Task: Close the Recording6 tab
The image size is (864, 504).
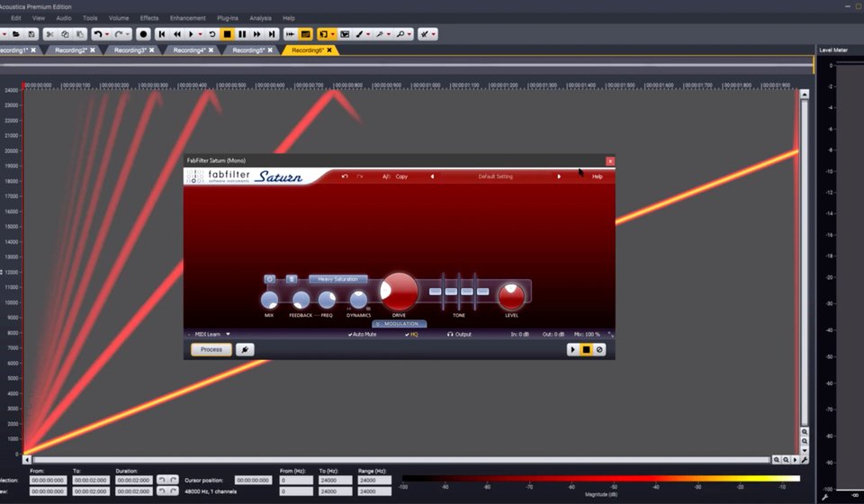Action: [329, 50]
